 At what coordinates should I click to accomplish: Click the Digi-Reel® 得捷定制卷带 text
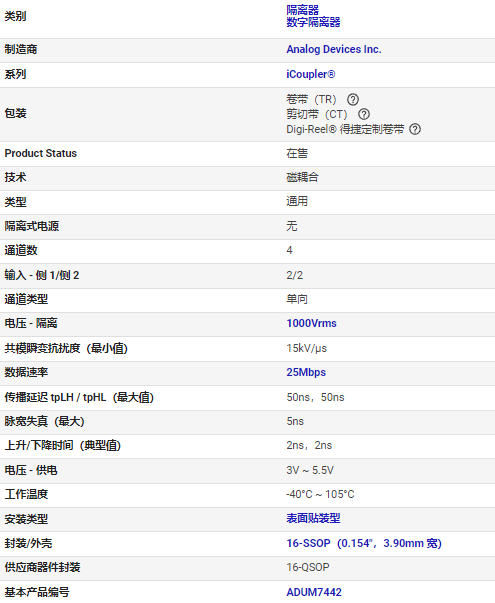coord(345,129)
